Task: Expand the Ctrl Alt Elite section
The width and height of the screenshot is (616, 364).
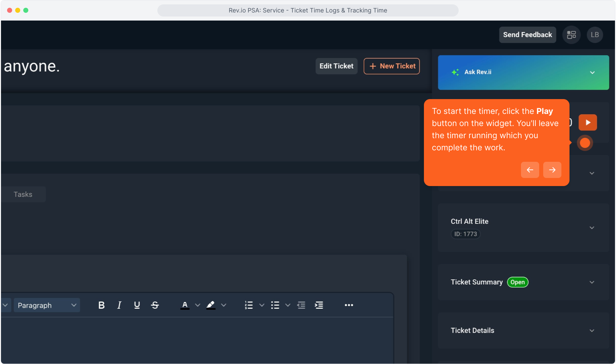Action: pyautogui.click(x=592, y=228)
